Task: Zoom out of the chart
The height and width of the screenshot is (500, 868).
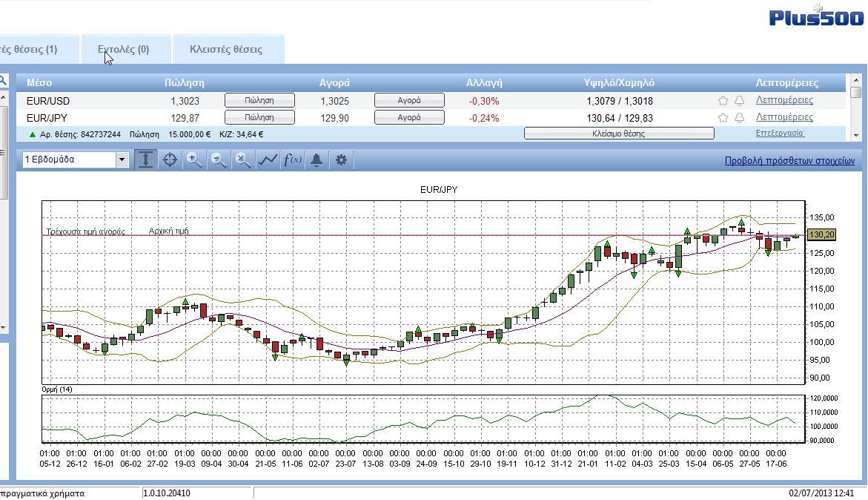Action: (219, 160)
